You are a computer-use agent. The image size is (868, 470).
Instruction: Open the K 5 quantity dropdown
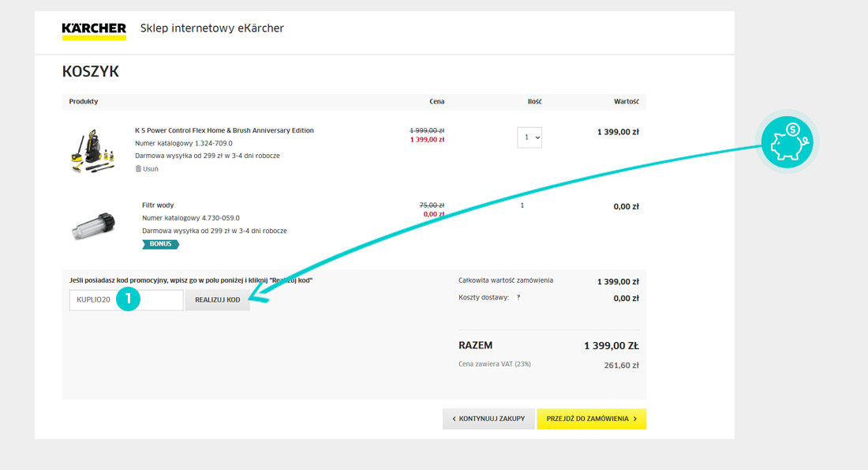[x=529, y=137]
